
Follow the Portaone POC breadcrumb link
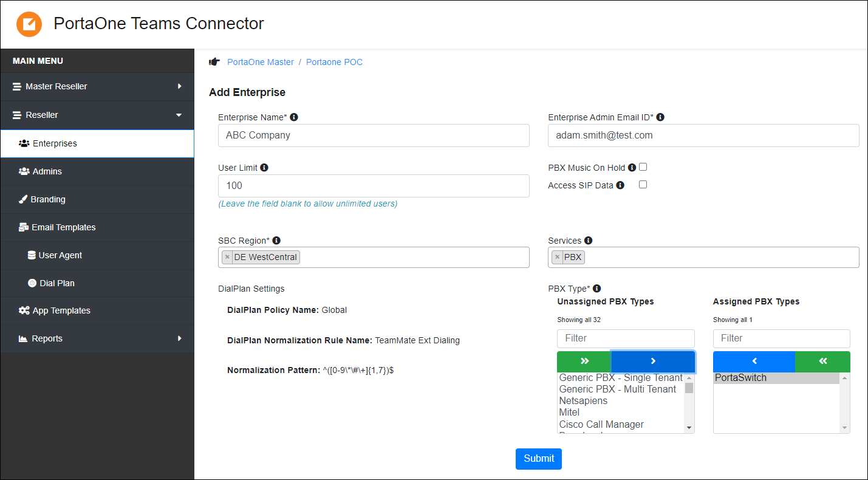point(334,62)
